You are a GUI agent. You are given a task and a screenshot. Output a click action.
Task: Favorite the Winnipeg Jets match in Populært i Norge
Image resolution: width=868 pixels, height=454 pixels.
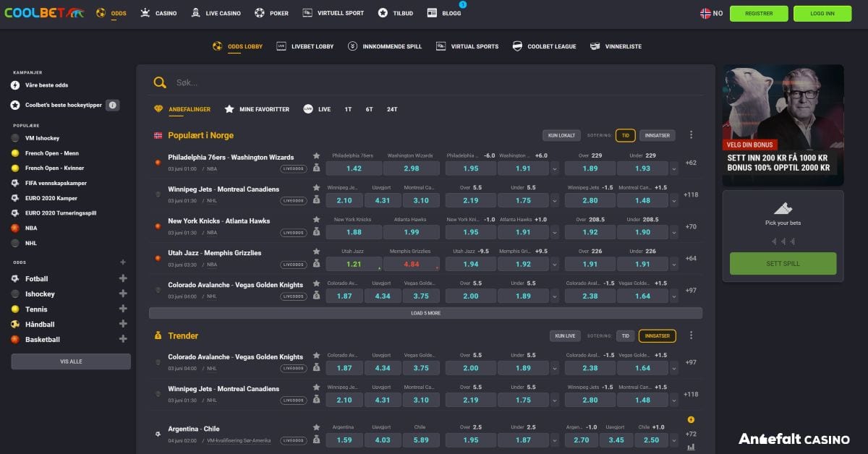click(316, 187)
